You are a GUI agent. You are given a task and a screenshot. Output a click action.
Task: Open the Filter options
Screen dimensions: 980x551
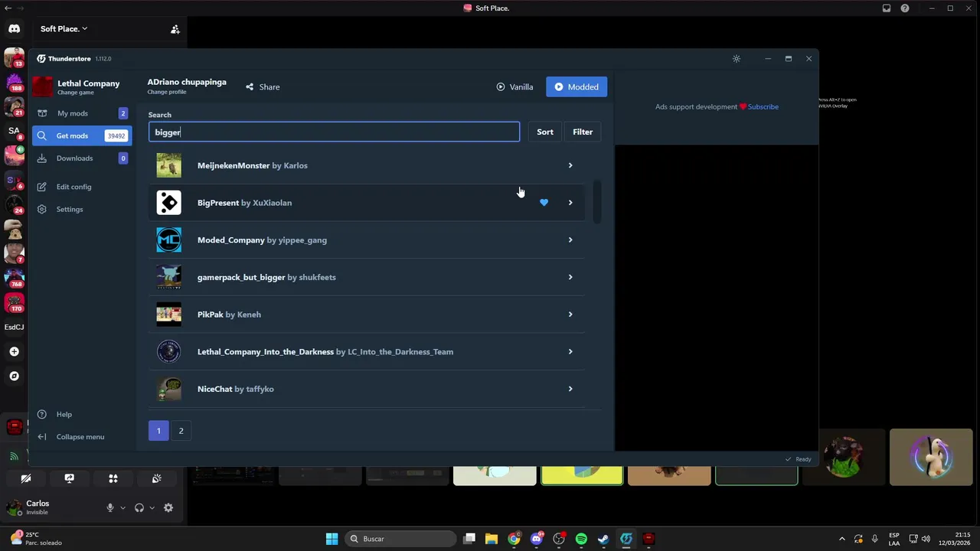pyautogui.click(x=583, y=132)
